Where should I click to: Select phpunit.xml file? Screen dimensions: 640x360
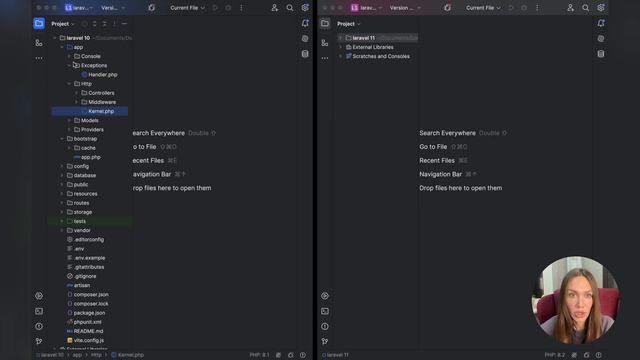(x=84, y=322)
